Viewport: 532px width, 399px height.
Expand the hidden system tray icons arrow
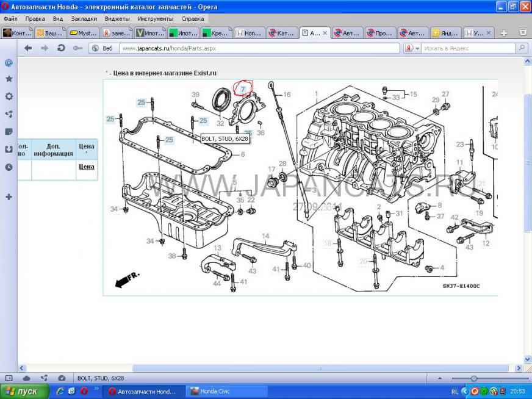coord(465,392)
